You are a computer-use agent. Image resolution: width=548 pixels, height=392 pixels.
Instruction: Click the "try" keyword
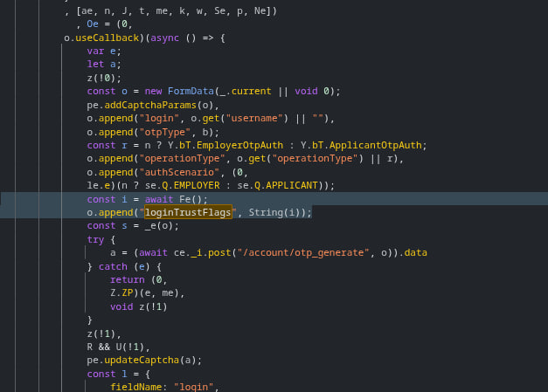(x=96, y=239)
